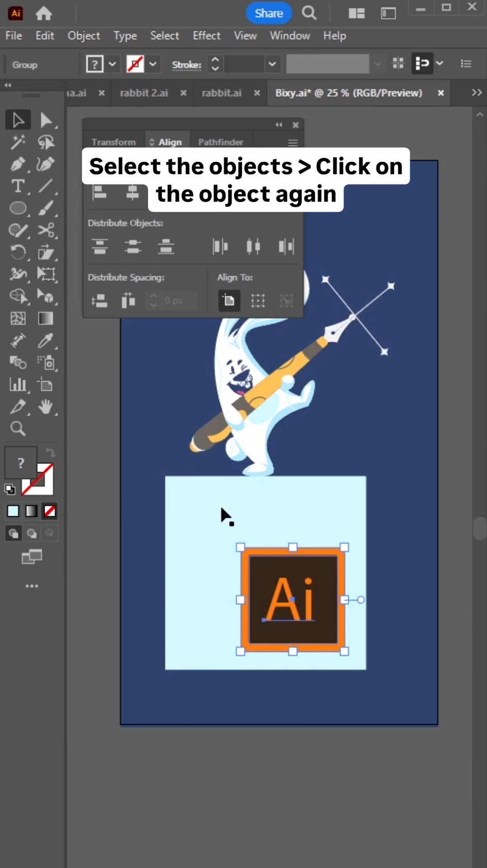Select the Warp tool
This screenshot has width=487, height=868.
tap(18, 274)
